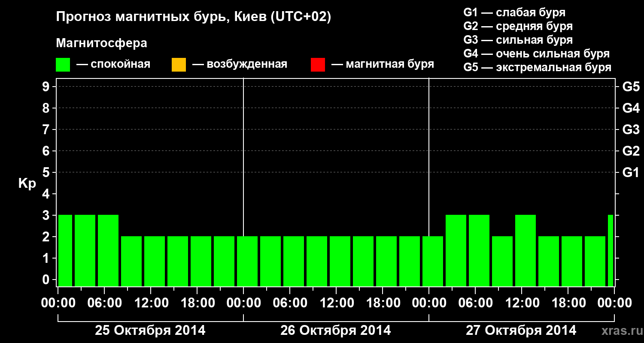Viewport: 644px width, 343px height.
Task: Click the Kp 3 bar above 06:00 on 25 Октября
Action: point(108,250)
